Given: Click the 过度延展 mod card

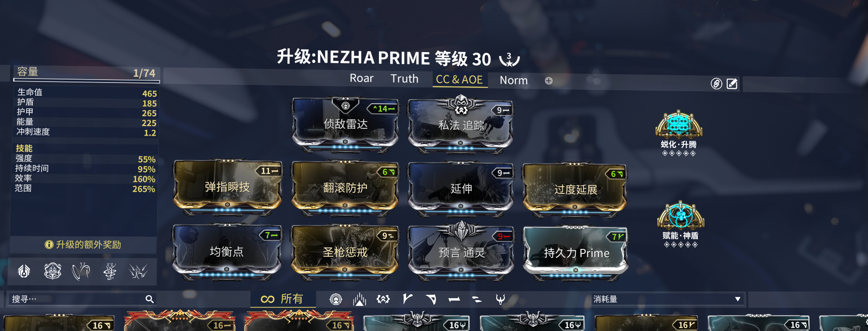Looking at the screenshot, I should click(x=575, y=189).
